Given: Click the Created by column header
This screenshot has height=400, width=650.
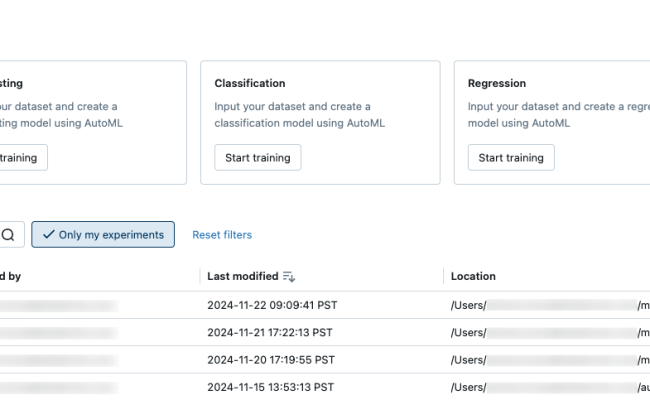Looking at the screenshot, I should coord(12,276).
